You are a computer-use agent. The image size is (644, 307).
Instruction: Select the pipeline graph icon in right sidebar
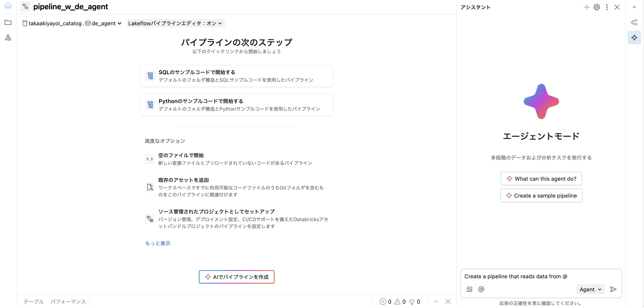click(x=634, y=22)
